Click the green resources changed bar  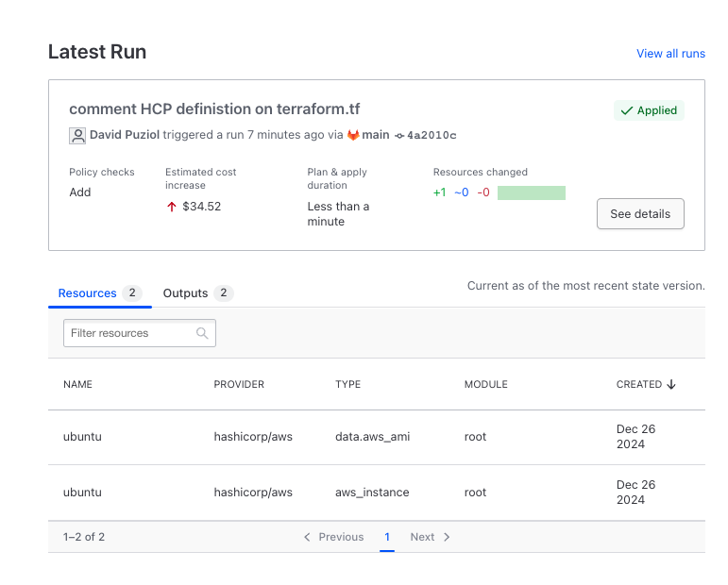[531, 193]
